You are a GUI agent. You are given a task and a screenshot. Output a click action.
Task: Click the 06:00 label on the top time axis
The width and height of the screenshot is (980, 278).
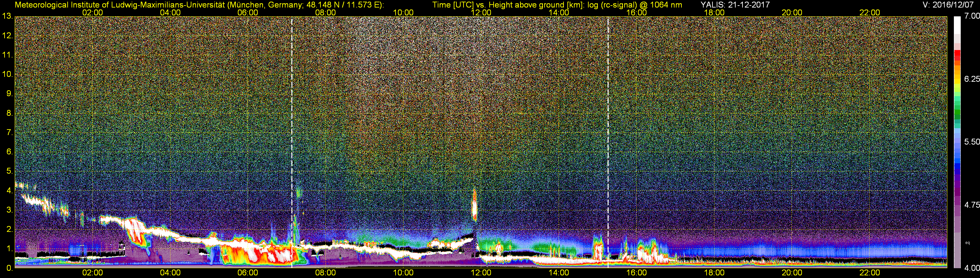(248, 12)
